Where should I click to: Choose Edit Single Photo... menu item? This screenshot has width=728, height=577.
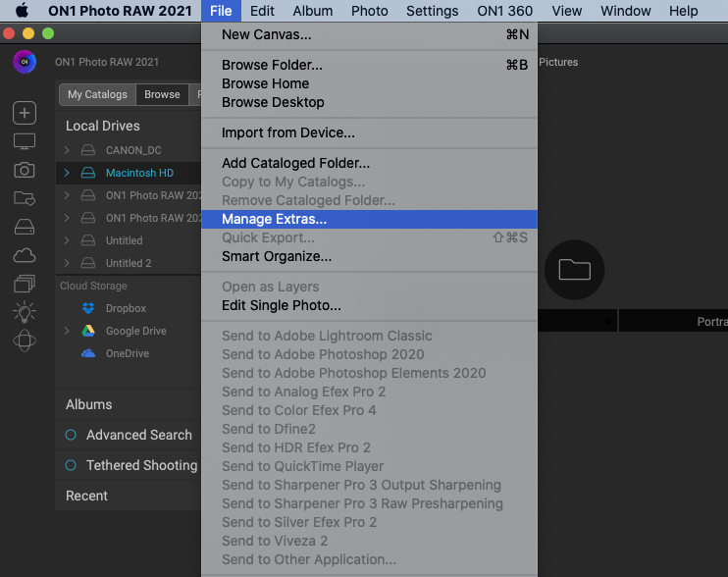click(370, 305)
